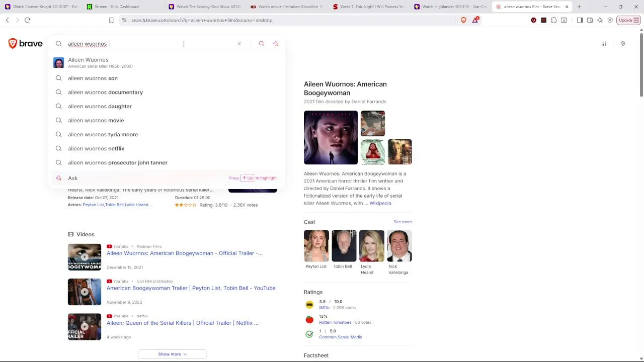Open Wikipedia link in film description
Image resolution: width=644 pixels, height=362 pixels.
380,203
